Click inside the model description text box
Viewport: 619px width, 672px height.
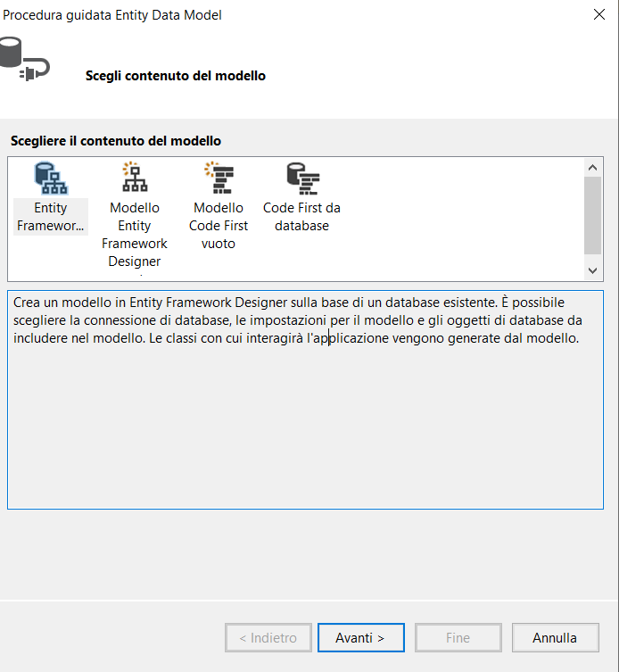[x=305, y=419]
